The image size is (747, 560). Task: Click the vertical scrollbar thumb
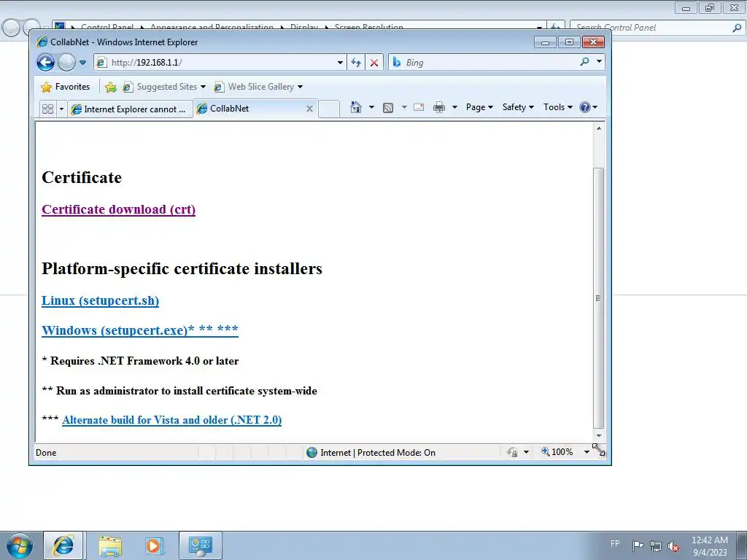pos(599,298)
